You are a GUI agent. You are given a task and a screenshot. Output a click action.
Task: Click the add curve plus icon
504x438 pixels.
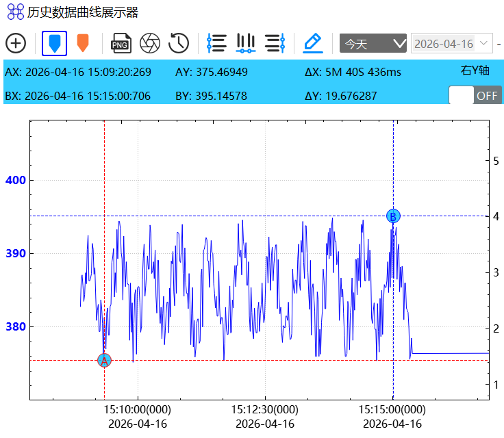pyautogui.click(x=16, y=43)
